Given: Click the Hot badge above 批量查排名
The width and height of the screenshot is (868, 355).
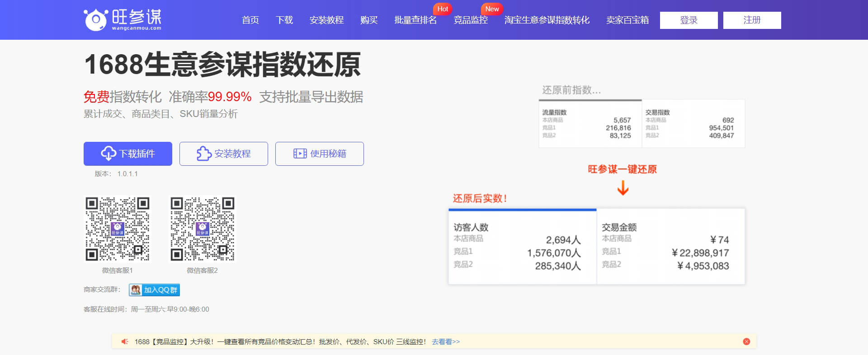Looking at the screenshot, I should 443,9.
